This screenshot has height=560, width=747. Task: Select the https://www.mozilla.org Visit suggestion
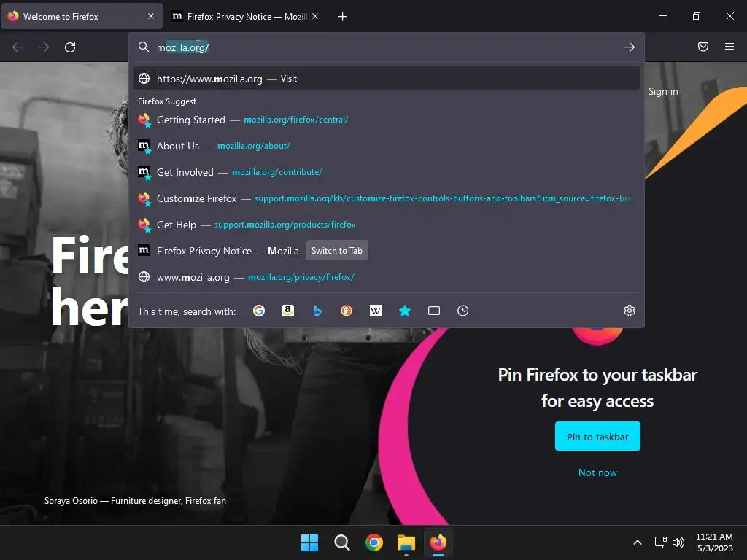pyautogui.click(x=387, y=79)
